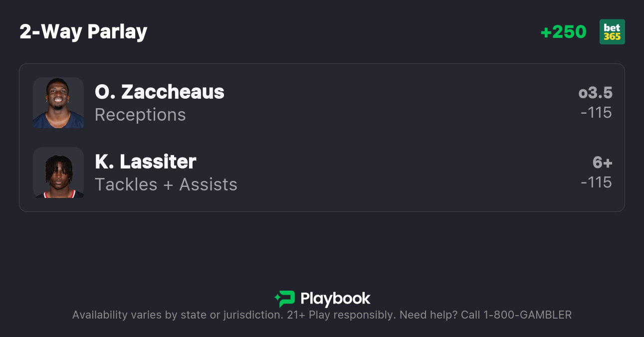
Task: Pick the 6+ tackles line
Action: (x=602, y=163)
